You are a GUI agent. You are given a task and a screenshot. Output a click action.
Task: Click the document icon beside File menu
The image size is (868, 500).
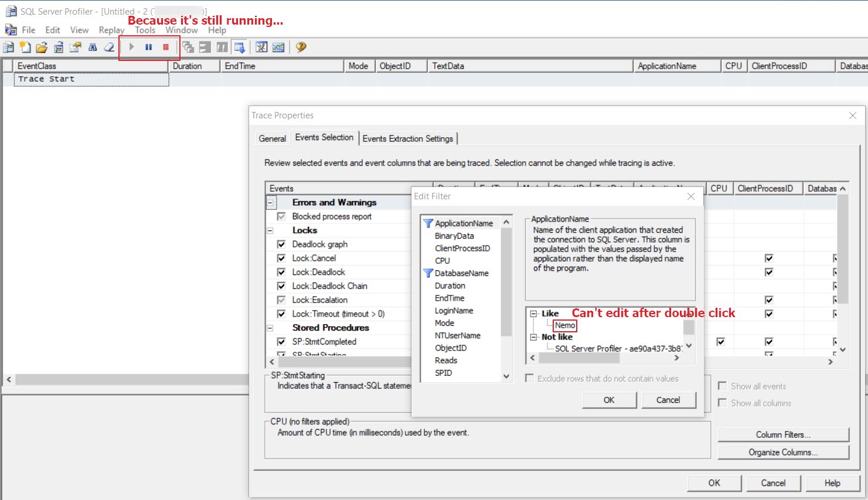click(11, 30)
